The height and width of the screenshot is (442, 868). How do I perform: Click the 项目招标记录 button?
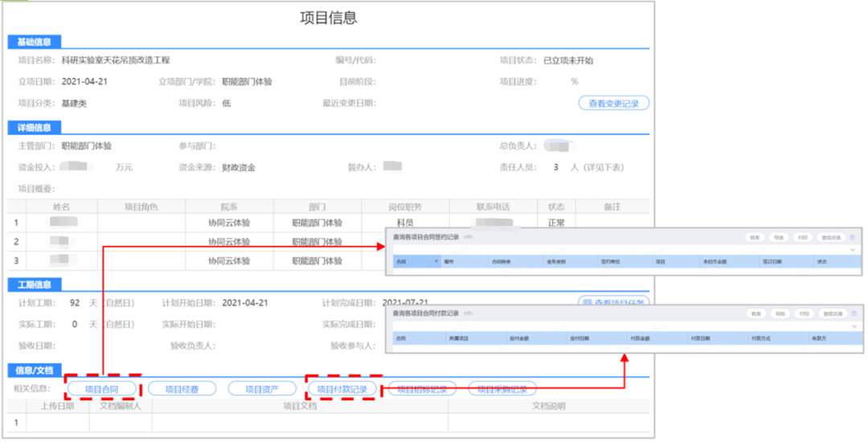(422, 389)
